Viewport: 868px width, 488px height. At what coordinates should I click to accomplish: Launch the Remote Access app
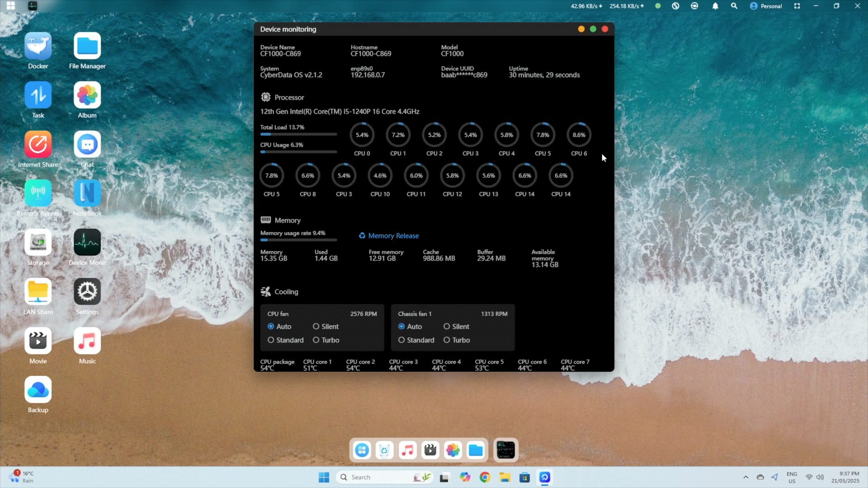point(38,193)
